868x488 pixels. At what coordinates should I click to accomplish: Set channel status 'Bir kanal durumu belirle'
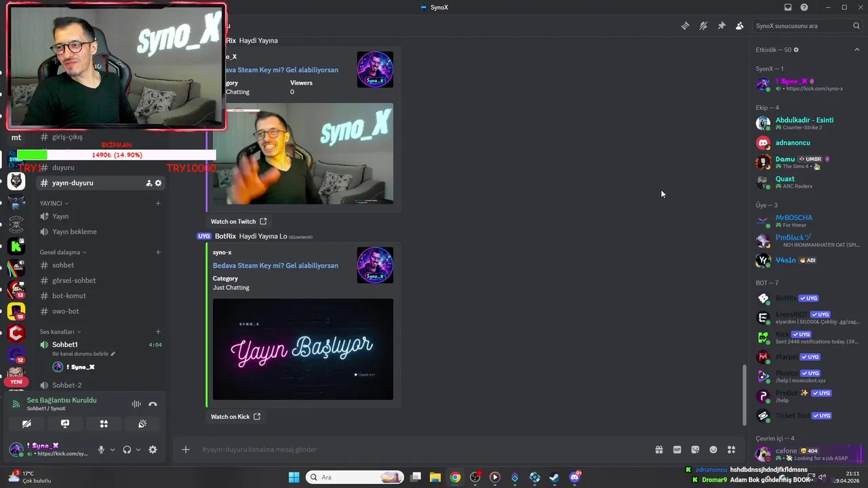pos(83,354)
